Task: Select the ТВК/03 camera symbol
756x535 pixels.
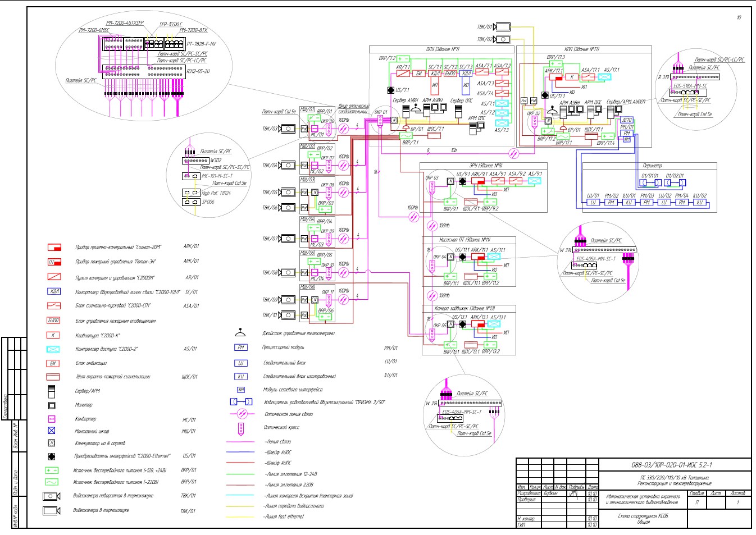Action: coord(288,129)
